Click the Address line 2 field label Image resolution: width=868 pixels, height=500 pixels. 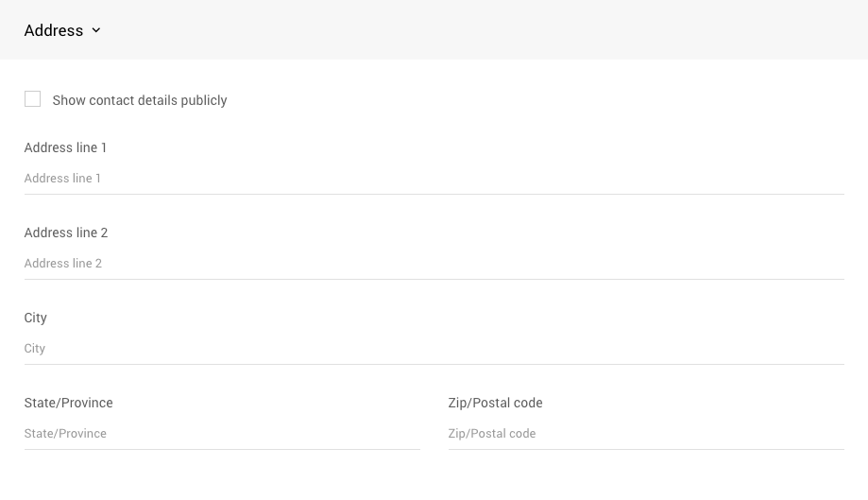click(x=66, y=233)
